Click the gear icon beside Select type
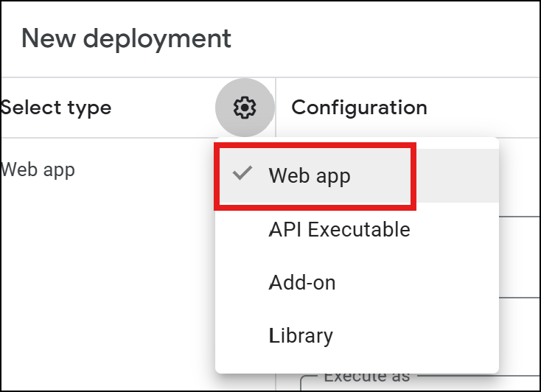Screen dimensions: 541x392 [x=245, y=108]
